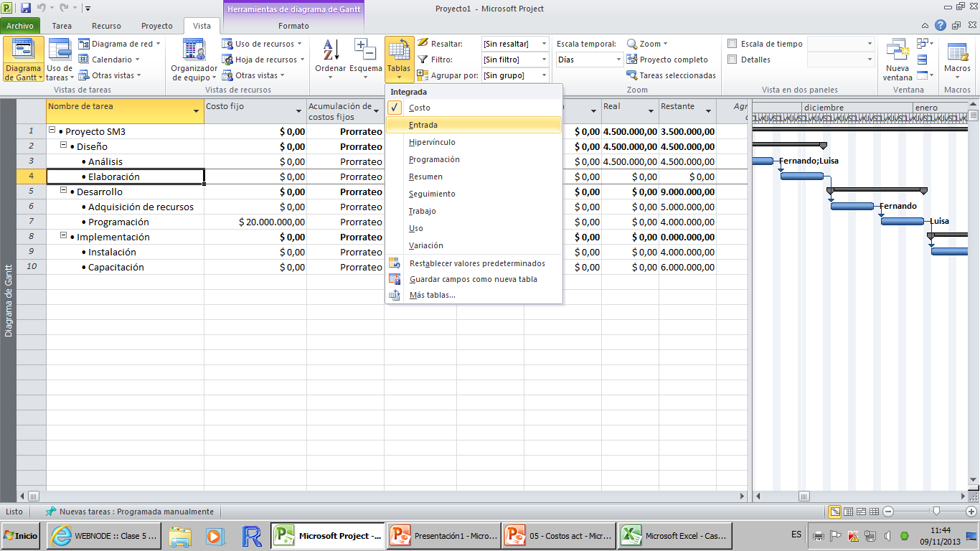Click the Windows Inicio start button
This screenshot has width=980, height=551.
pos(21,536)
